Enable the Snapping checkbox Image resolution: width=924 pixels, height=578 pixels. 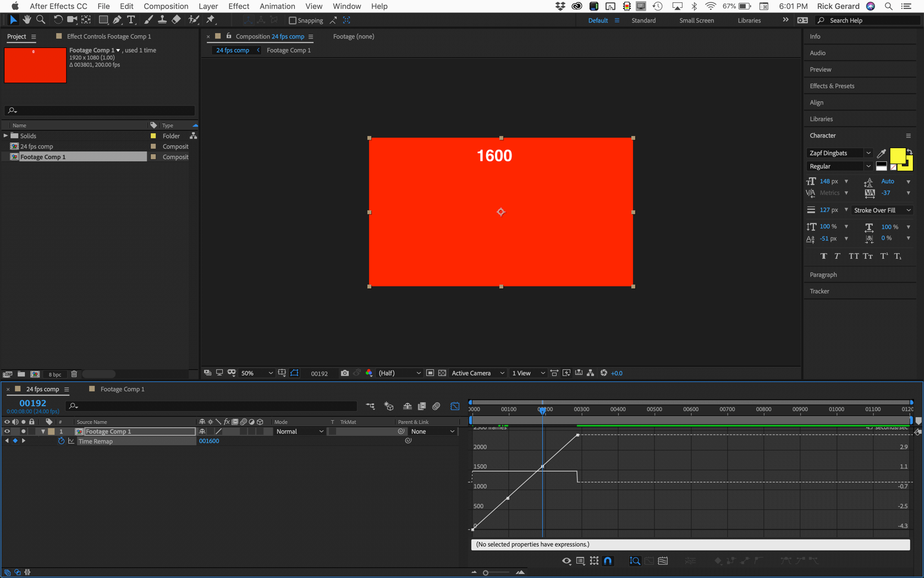click(293, 20)
